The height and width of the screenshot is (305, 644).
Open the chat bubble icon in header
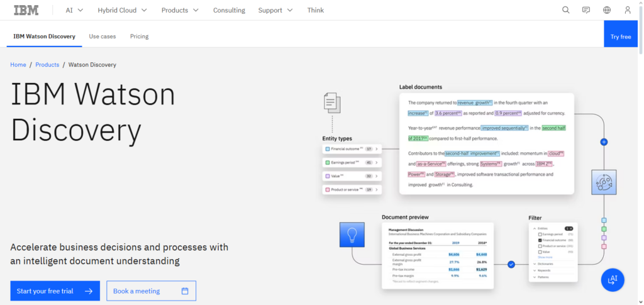(x=586, y=10)
